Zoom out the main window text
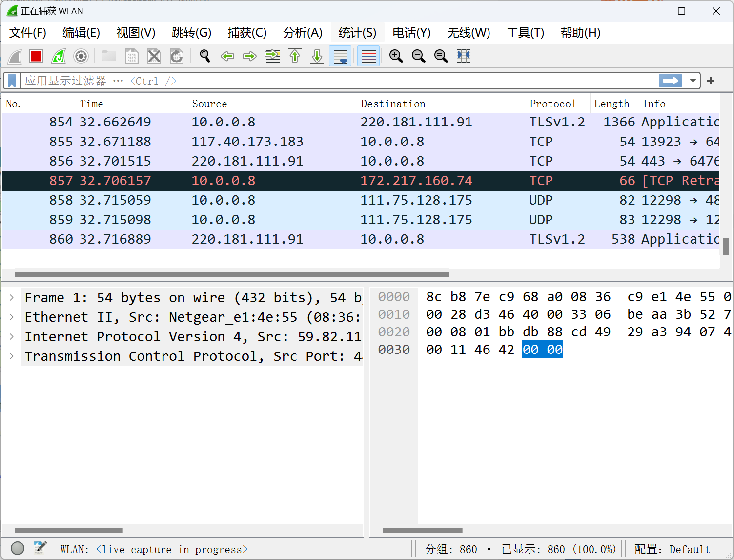 click(x=419, y=56)
